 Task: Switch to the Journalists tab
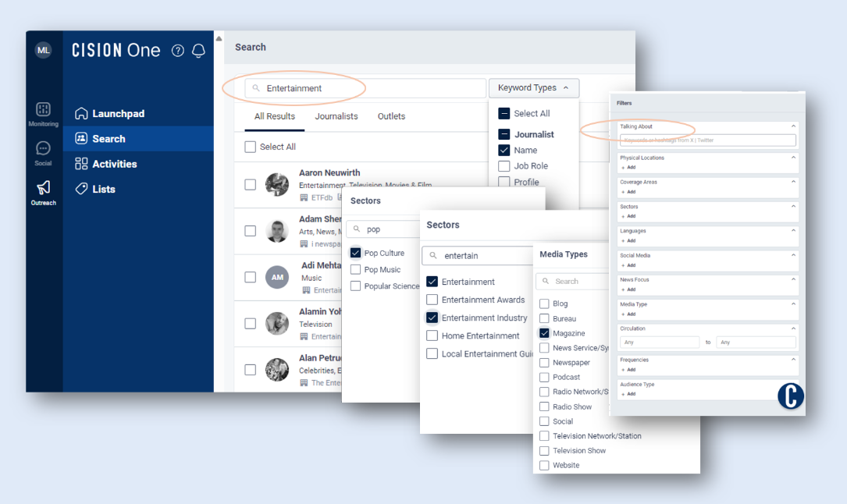336,116
